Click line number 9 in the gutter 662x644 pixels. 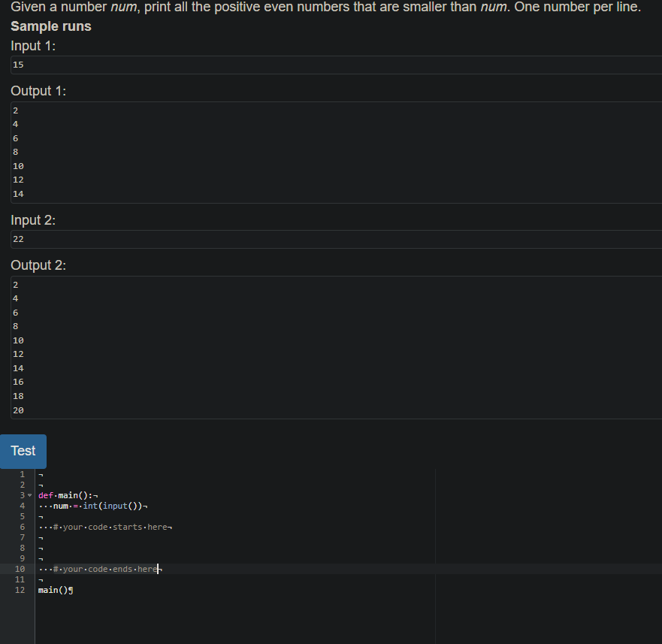(x=23, y=558)
